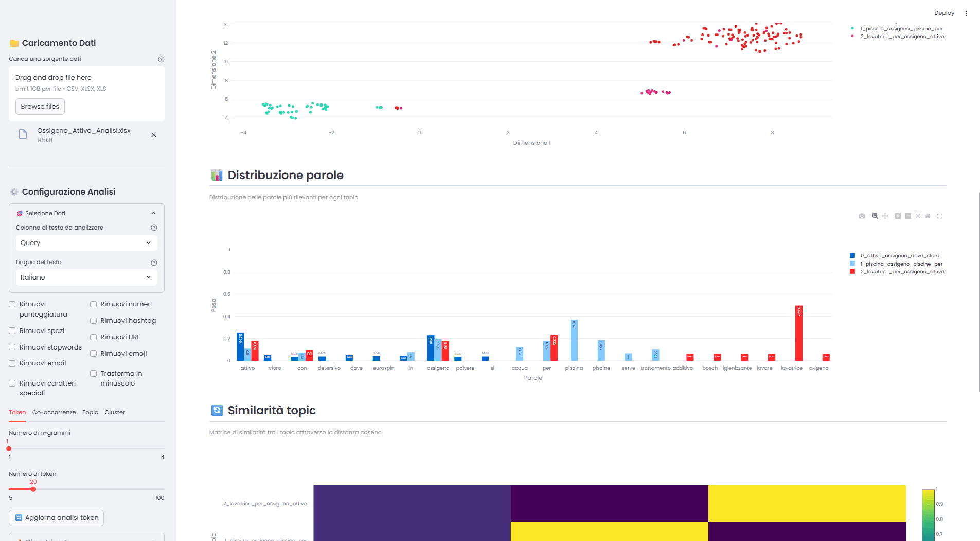Enable Rimuovi punteggiatura checkbox
This screenshot has width=980, height=541.
(x=12, y=304)
